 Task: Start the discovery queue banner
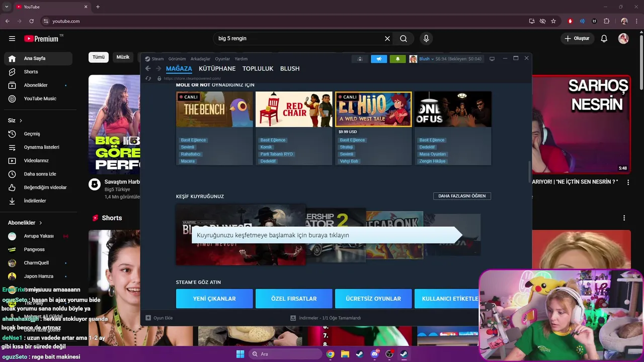click(x=326, y=235)
